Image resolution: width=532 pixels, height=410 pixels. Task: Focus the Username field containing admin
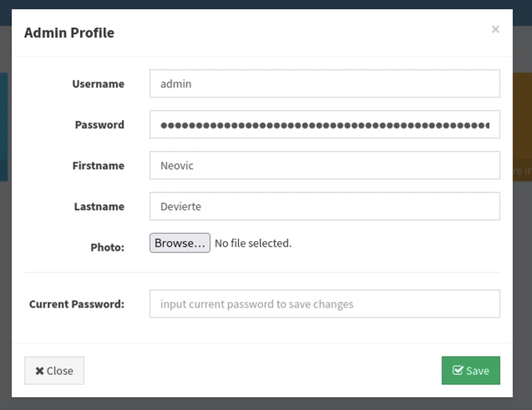325,84
